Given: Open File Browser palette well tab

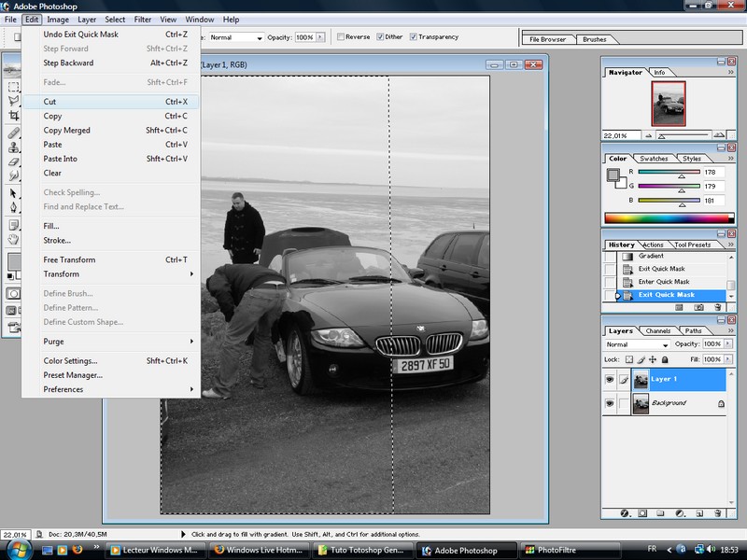Looking at the screenshot, I should 548,39.
